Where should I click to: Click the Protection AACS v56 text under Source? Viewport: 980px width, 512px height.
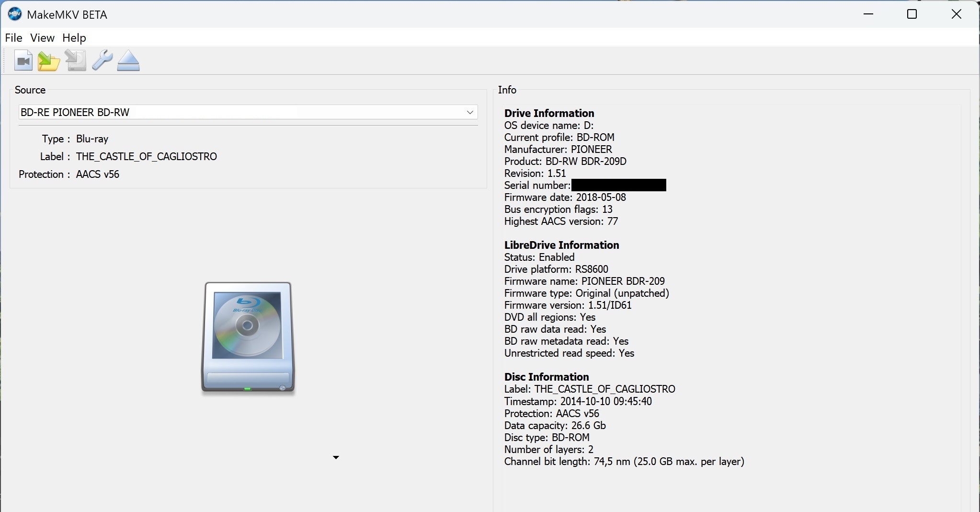point(97,175)
